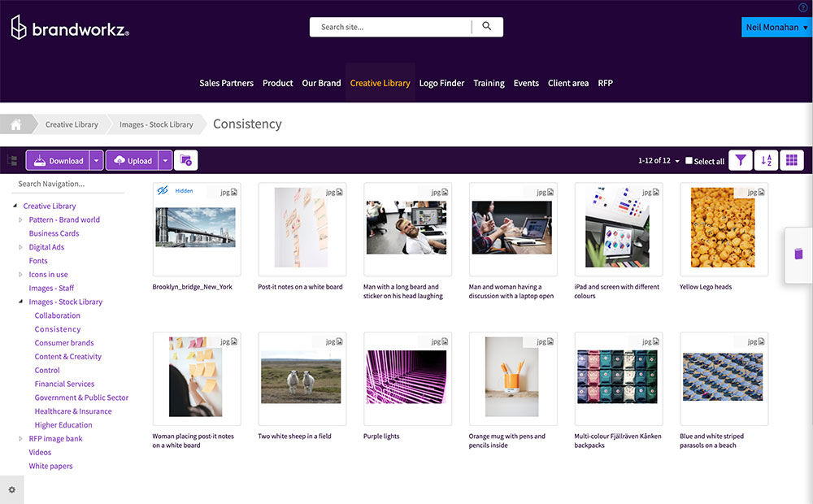The height and width of the screenshot is (504, 813).
Task: Open Product menu item
Action: click(277, 83)
